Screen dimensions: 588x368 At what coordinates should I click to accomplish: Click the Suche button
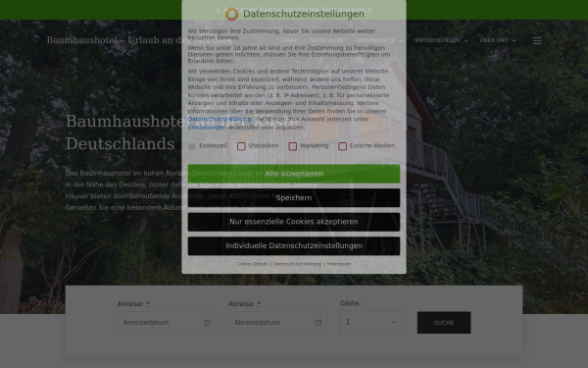point(444,323)
